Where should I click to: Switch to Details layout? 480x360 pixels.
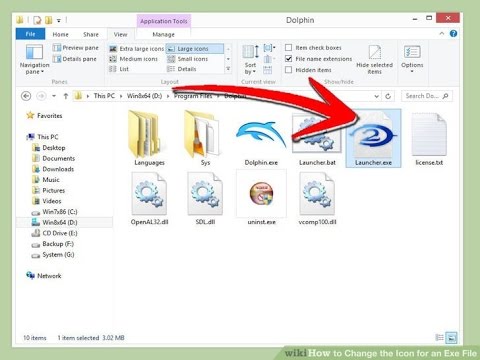tap(182, 69)
